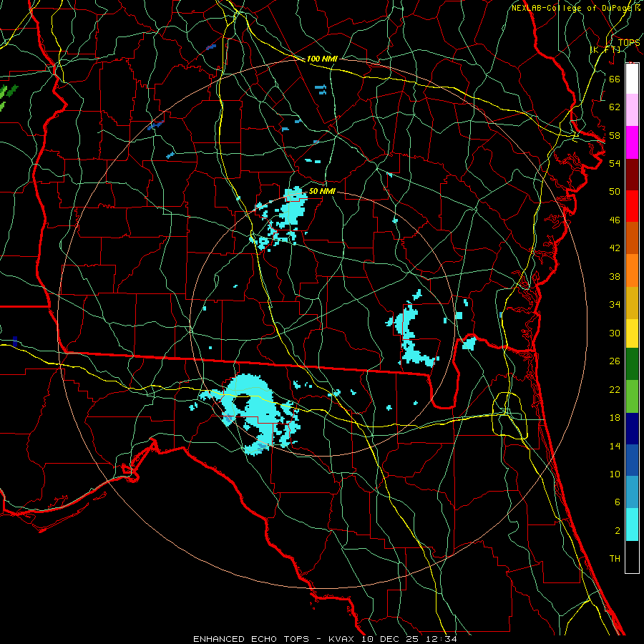644x644 pixels.
Task: Click the 42 value on the legend
Action: point(615,248)
